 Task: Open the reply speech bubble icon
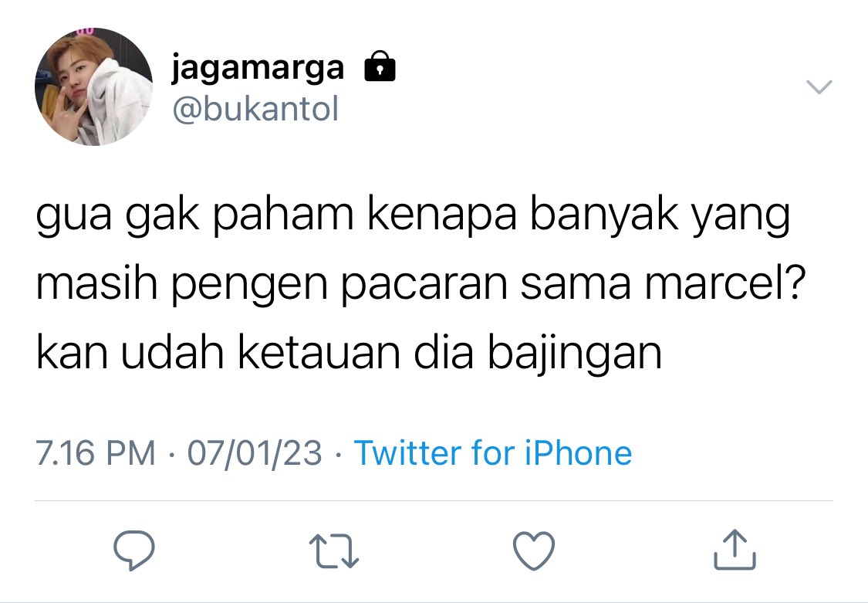(134, 550)
